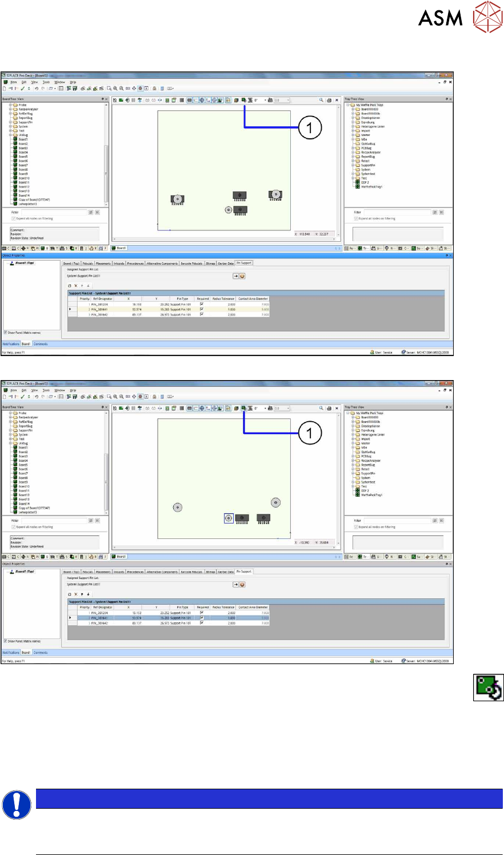Screen dimensions: 504x855
Task: Click the delete X icon above upper support pin list
Action: point(75,286)
